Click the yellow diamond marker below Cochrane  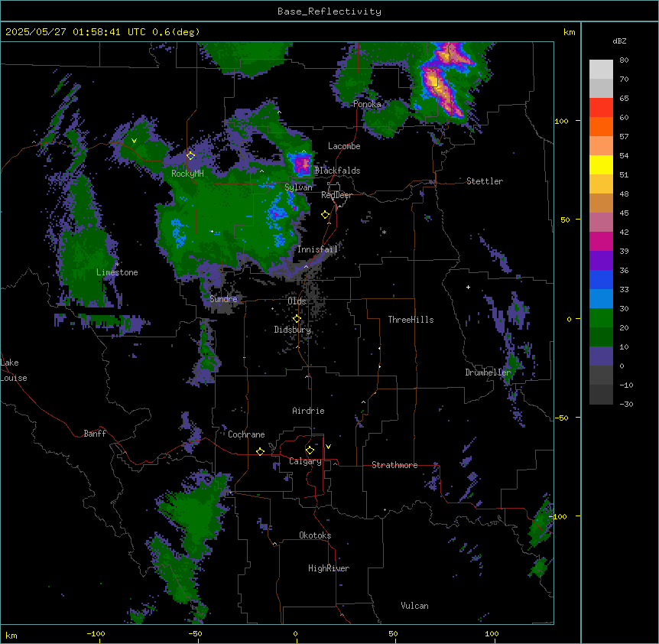260,451
